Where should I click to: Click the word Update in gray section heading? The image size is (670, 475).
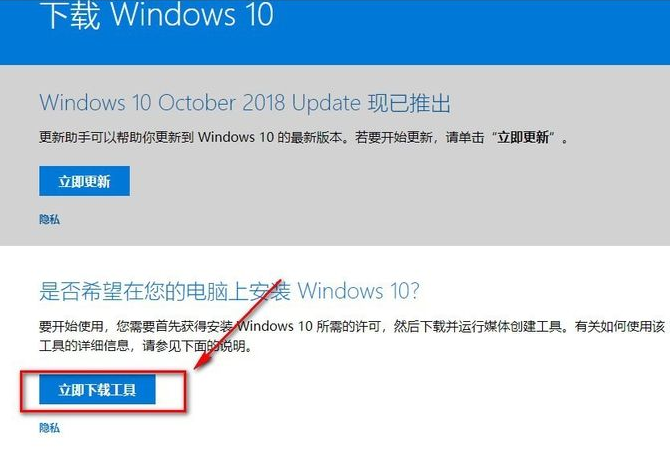pyautogui.click(x=326, y=103)
